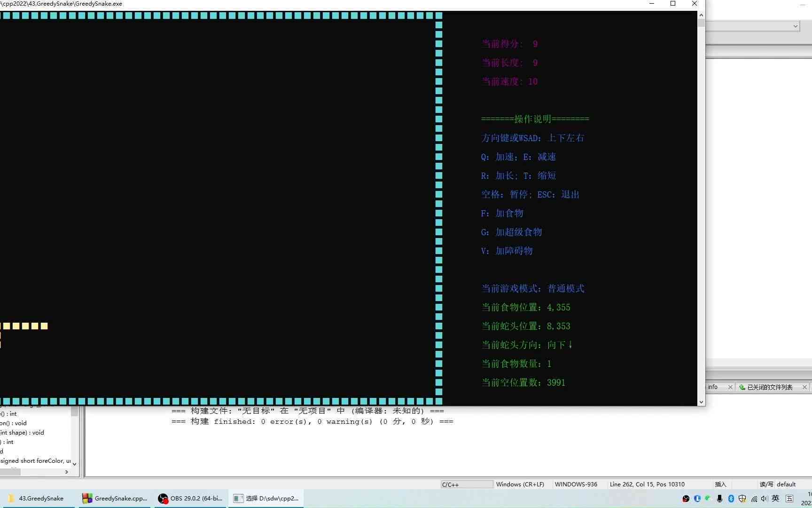Switch the 英 input language indicator
The width and height of the screenshot is (812, 508).
(x=775, y=499)
